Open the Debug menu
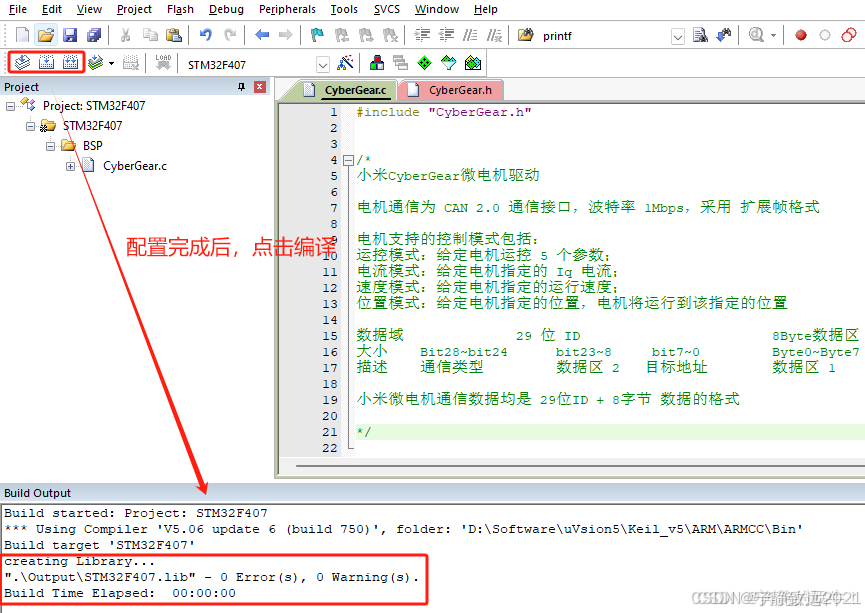The height and width of the screenshot is (613, 865). click(226, 9)
